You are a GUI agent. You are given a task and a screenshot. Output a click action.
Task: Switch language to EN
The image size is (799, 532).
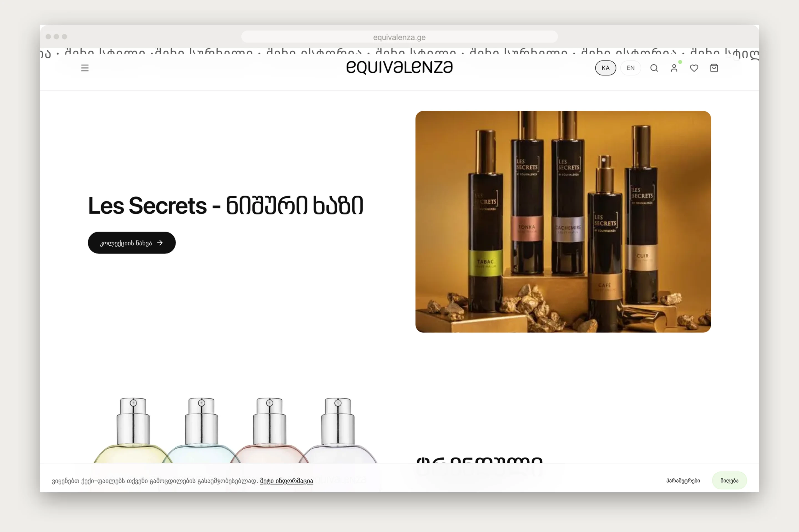(x=631, y=68)
